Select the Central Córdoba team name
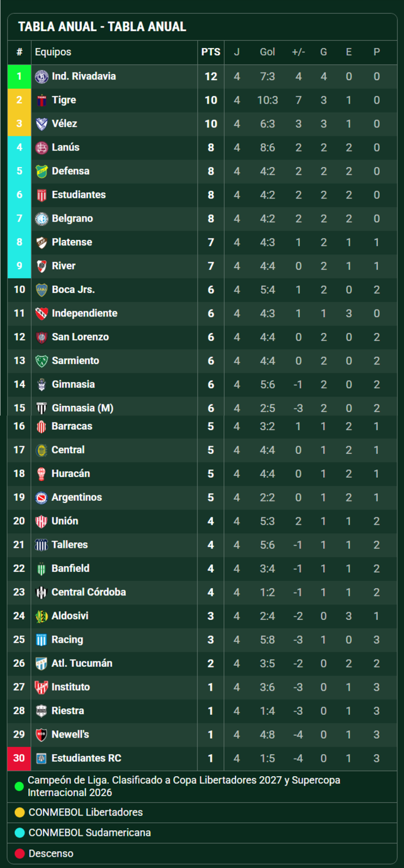Image resolution: width=404 pixels, height=868 pixels. [89, 592]
